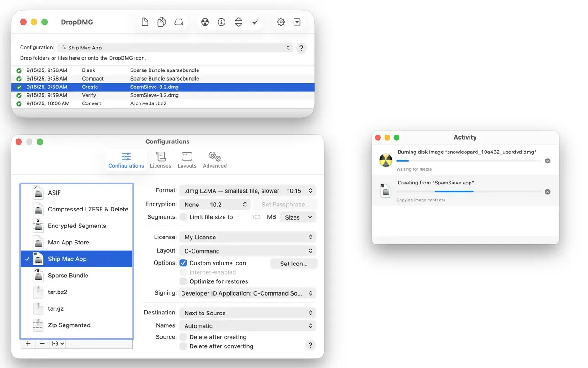Click the checkmark verify icon in toolbar

coord(255,22)
